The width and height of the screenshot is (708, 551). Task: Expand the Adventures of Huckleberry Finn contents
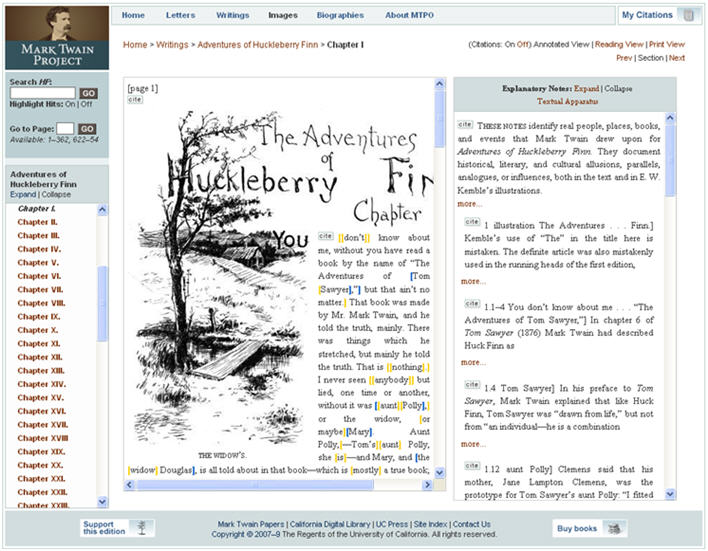click(23, 194)
